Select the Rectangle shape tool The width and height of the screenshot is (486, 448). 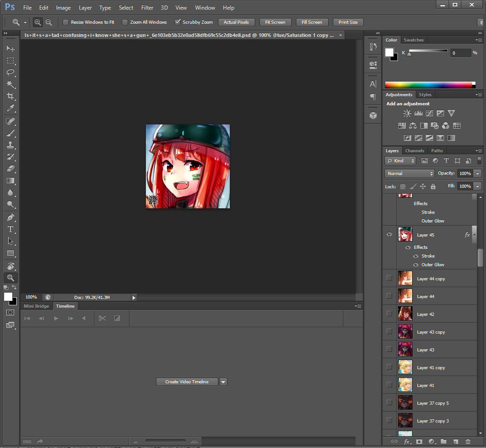10,253
